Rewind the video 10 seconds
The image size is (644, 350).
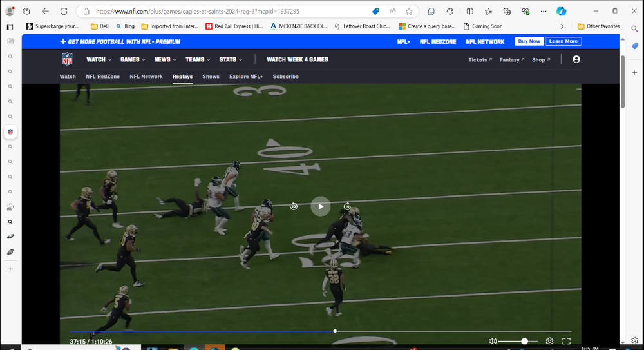[294, 206]
